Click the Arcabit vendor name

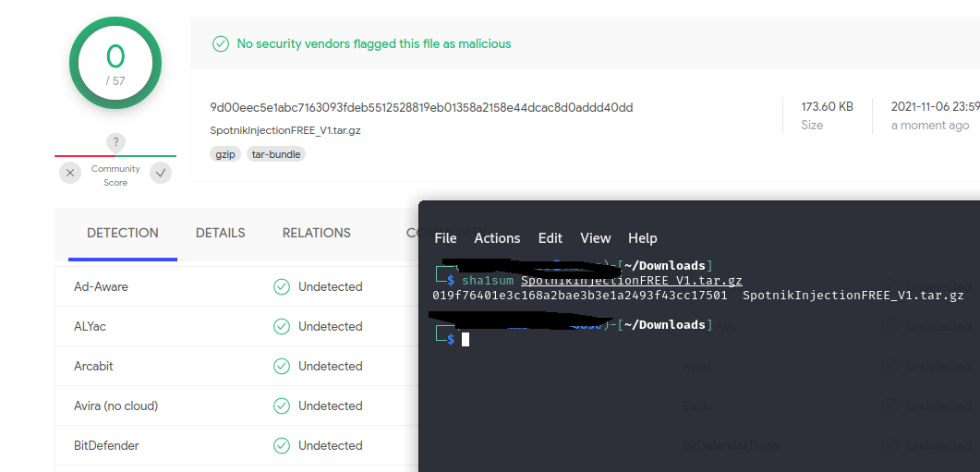pyautogui.click(x=93, y=367)
